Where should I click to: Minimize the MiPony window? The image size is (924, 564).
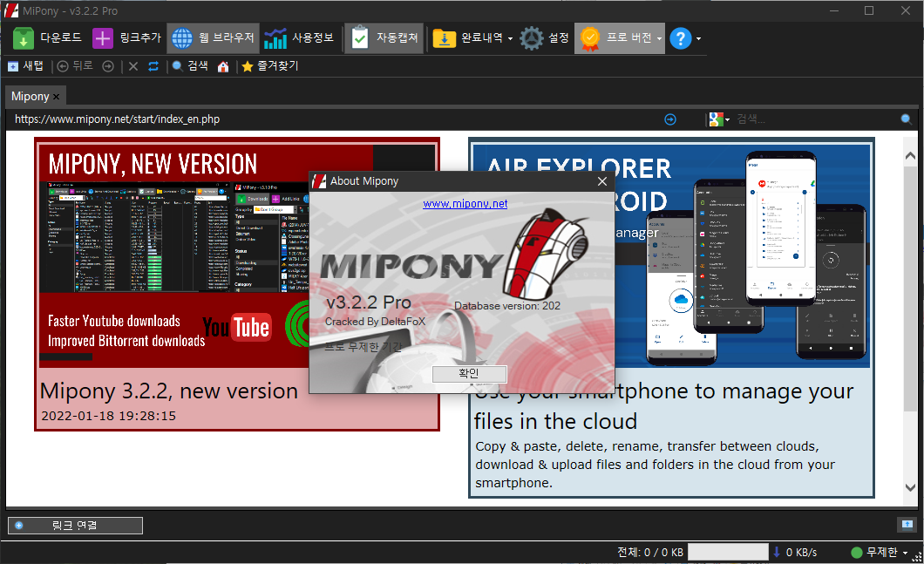[834, 10]
